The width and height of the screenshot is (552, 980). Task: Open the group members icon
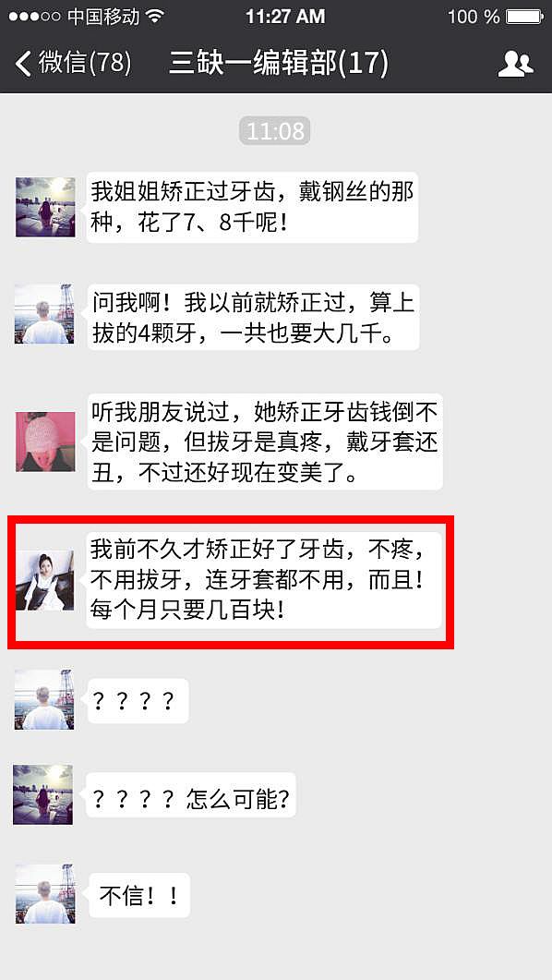(x=515, y=64)
